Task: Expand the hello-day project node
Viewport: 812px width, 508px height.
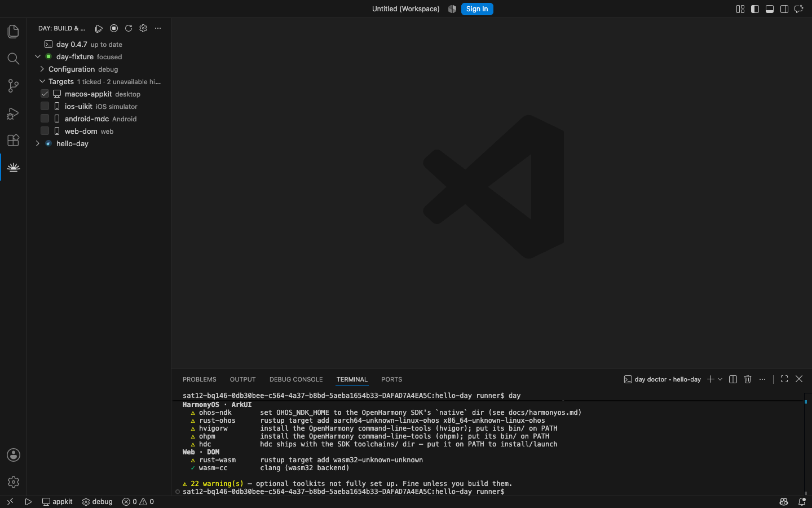Action: pyautogui.click(x=38, y=143)
